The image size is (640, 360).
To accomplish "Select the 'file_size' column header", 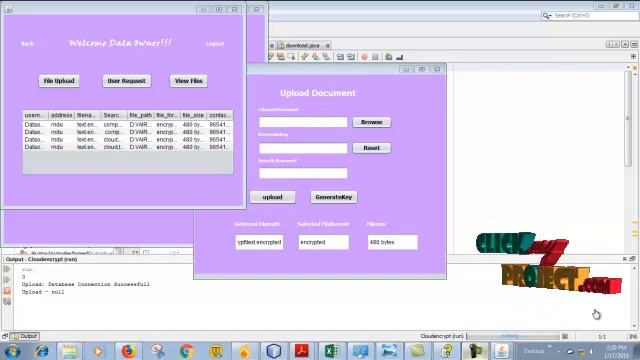I will click(x=193, y=115).
